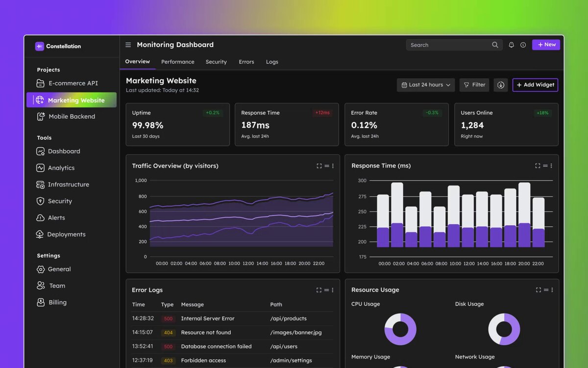
Task: Select the Error Rate 0.12% card
Action: click(x=396, y=125)
